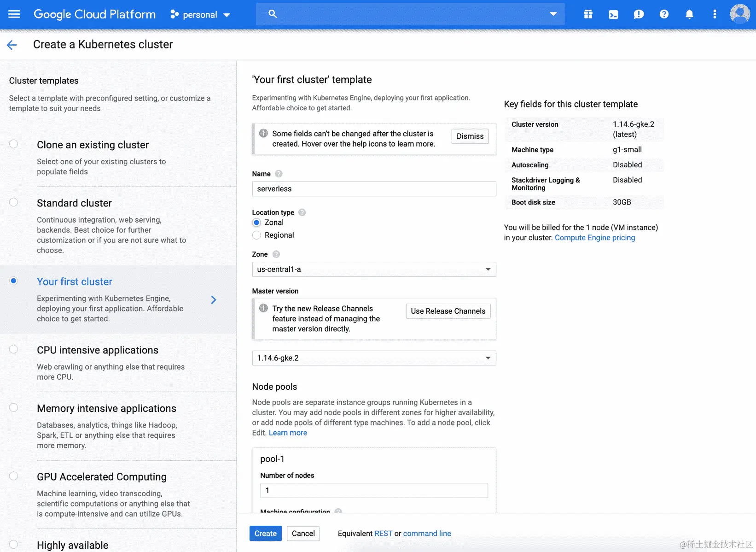Open Compute Engine pricing link
Image resolution: width=756 pixels, height=552 pixels.
[x=595, y=238]
